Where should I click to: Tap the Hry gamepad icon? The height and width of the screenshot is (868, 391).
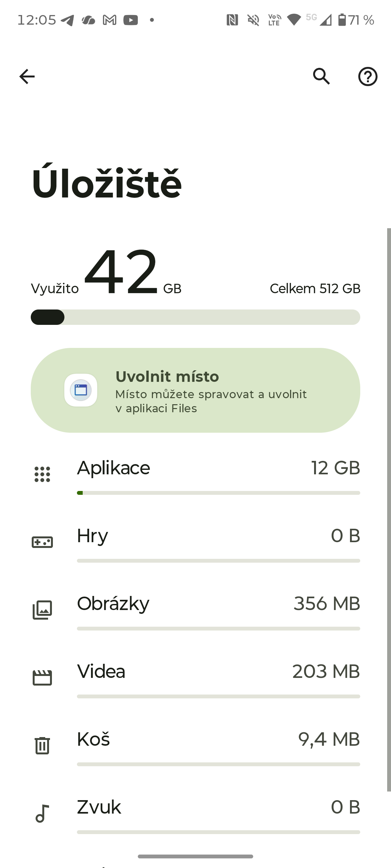pos(42,542)
